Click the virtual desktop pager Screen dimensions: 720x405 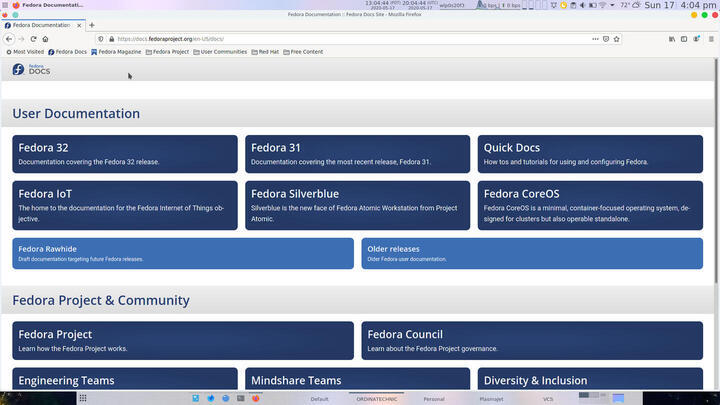[x=592, y=398]
